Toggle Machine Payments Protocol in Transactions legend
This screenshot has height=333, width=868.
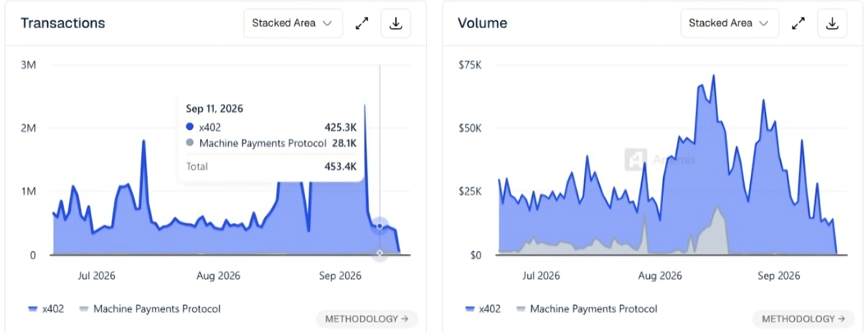[x=149, y=309]
